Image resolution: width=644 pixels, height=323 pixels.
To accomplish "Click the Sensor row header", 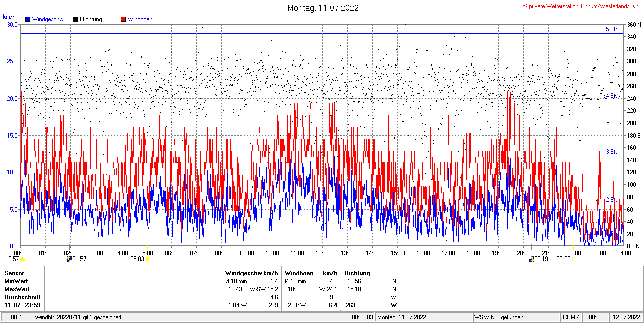I will pos(14,273).
